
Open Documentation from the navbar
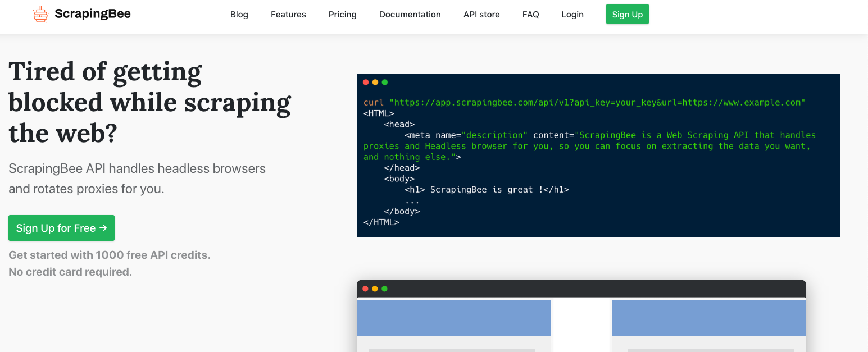click(x=410, y=15)
